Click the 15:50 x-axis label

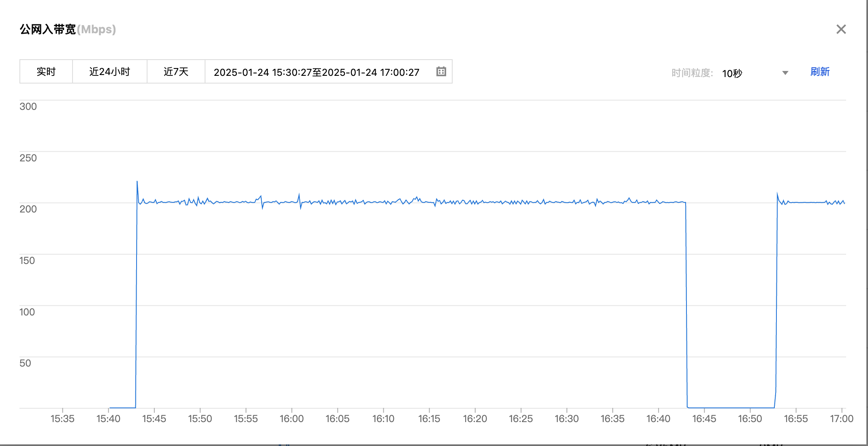[x=200, y=419]
